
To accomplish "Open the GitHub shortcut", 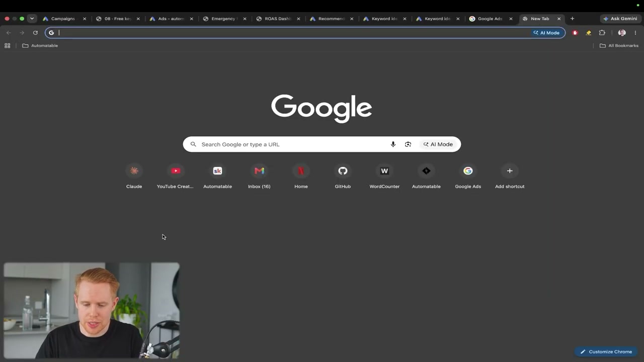I will coord(343,176).
